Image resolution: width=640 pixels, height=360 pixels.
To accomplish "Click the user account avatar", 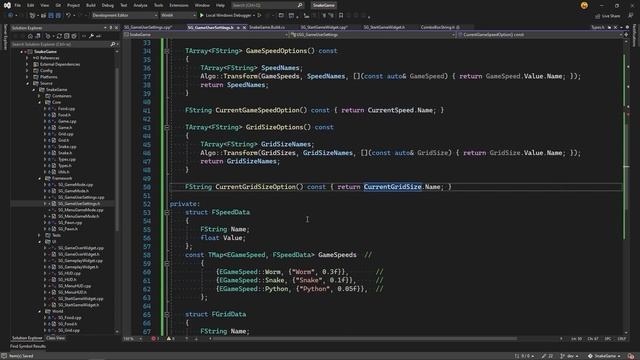I will point(584,5).
